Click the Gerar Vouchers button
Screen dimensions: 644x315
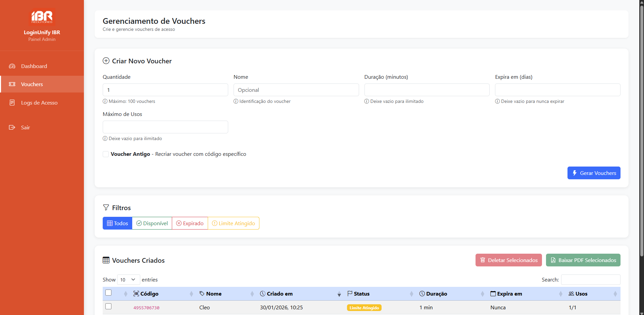[594, 173]
